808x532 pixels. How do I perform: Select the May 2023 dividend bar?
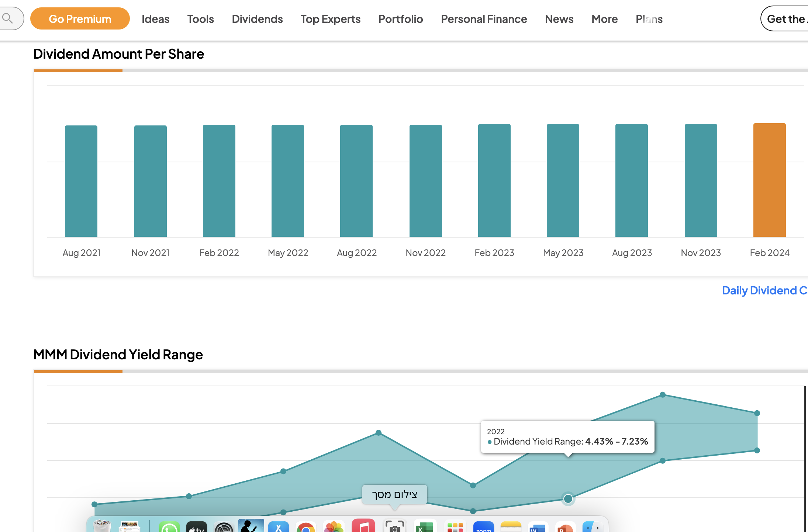[563, 180]
